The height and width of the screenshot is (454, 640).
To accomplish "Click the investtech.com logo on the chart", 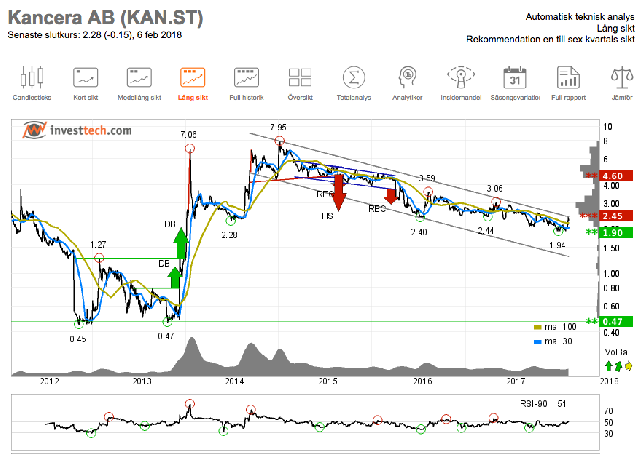I will click(77, 130).
